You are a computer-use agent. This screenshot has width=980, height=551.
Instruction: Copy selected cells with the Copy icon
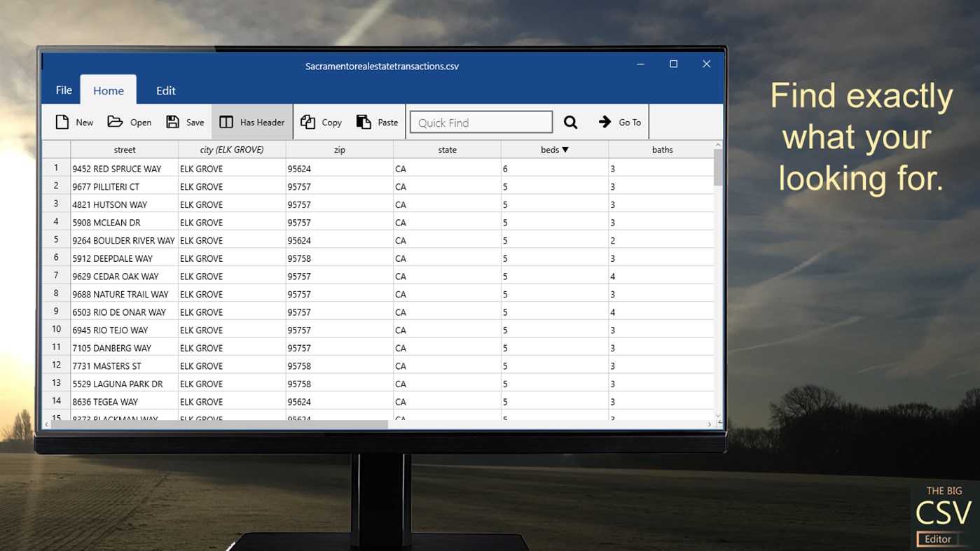(x=307, y=121)
